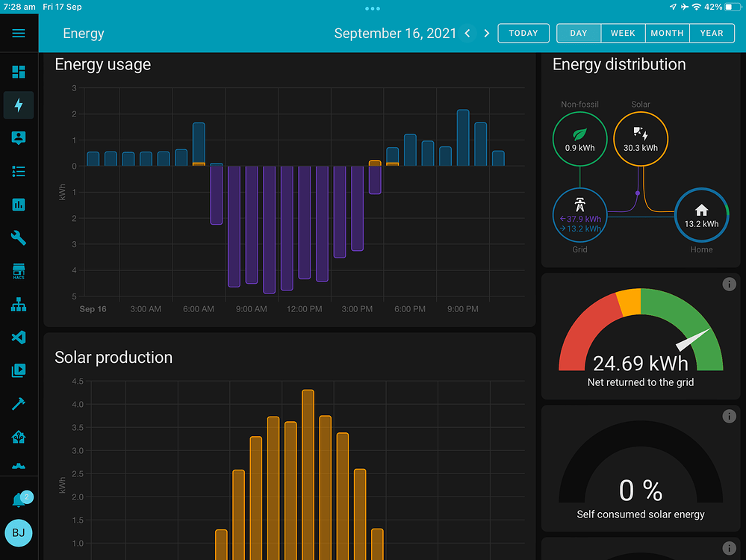
Task: Open HACS store from sidebar
Action: pyautogui.click(x=19, y=271)
